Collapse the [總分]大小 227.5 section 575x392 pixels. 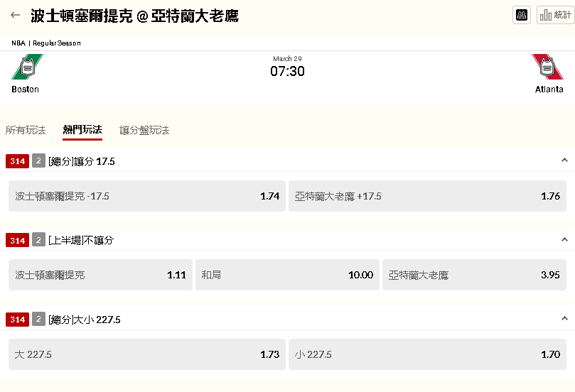[564, 320]
